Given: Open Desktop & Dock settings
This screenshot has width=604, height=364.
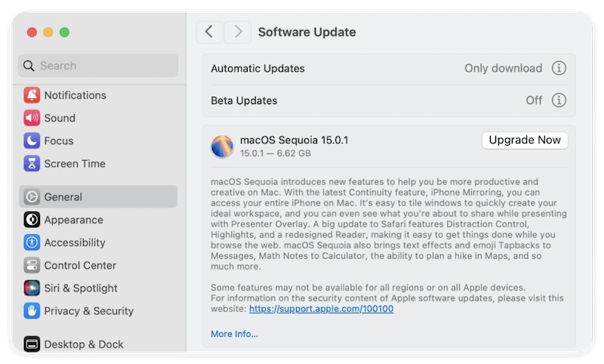Looking at the screenshot, I should point(83,344).
